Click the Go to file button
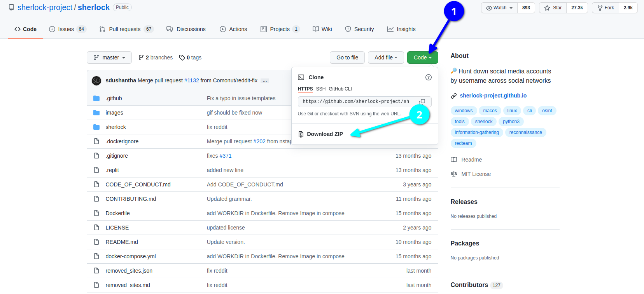The image size is (644, 294). pos(347,57)
